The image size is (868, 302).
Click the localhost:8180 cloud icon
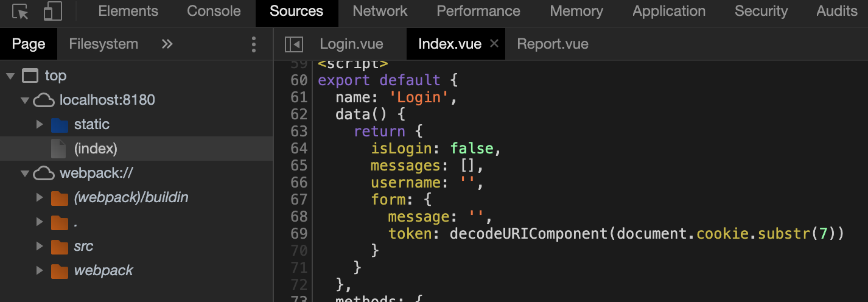click(44, 100)
